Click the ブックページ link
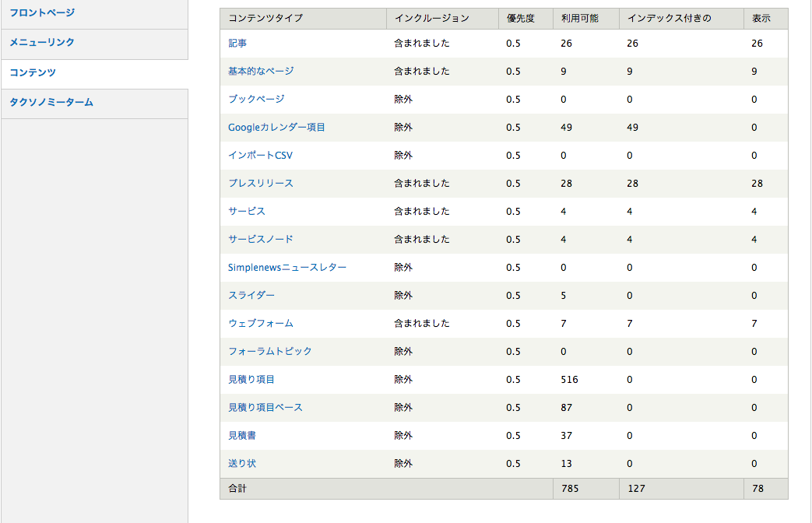 [256, 100]
